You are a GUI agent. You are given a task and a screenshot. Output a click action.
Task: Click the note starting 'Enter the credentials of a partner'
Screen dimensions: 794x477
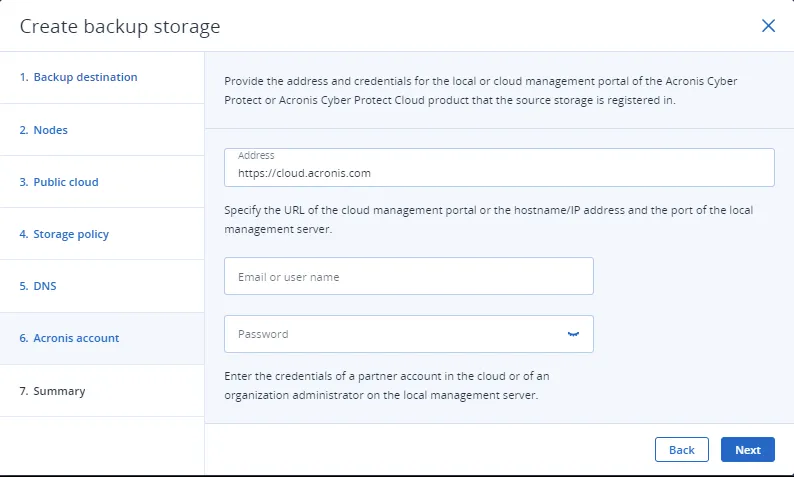point(387,385)
